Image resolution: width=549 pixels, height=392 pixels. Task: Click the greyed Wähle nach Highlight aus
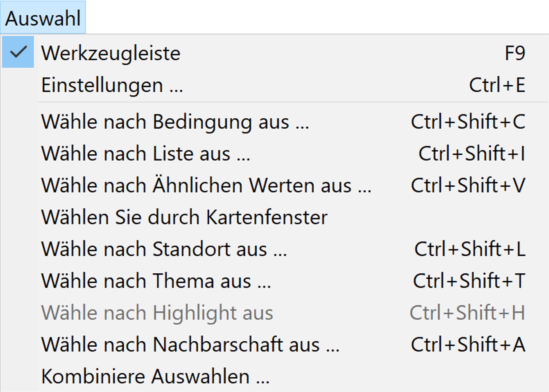click(157, 313)
